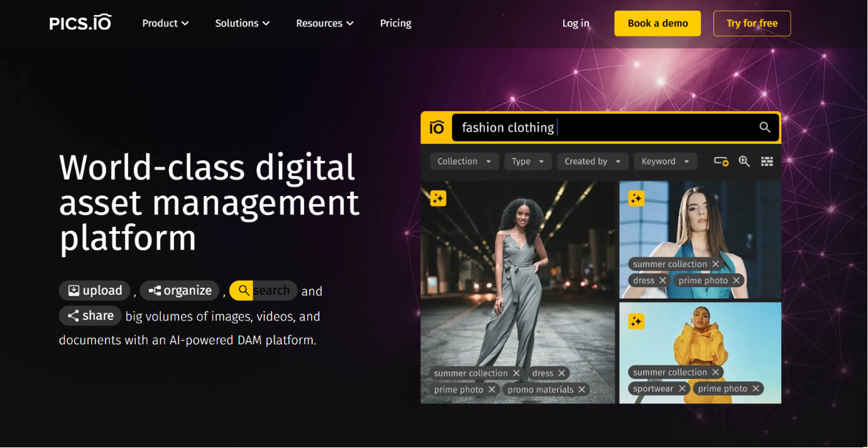This screenshot has width=868, height=448.
Task: Click the PICS.IO logo in the header
Action: coord(80,23)
